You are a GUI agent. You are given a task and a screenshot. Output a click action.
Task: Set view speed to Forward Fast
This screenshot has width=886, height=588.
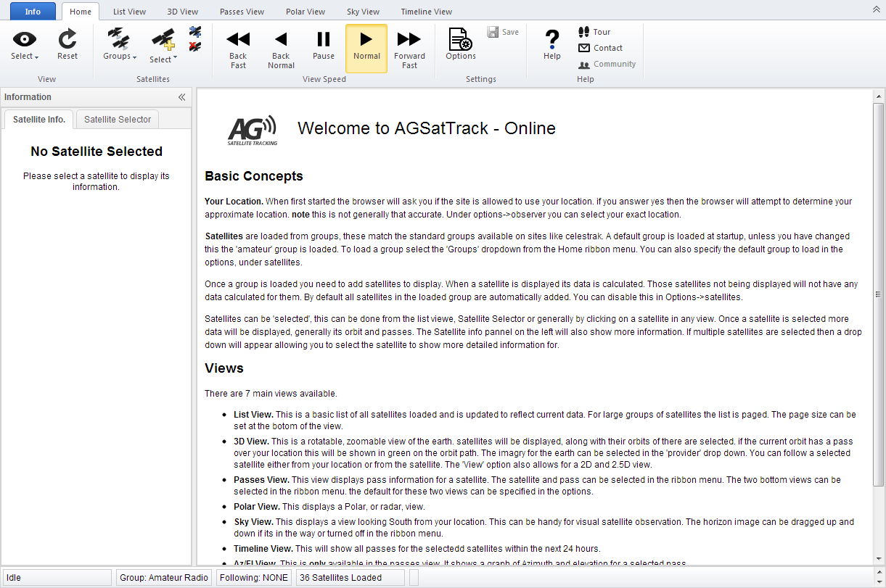pyautogui.click(x=409, y=49)
